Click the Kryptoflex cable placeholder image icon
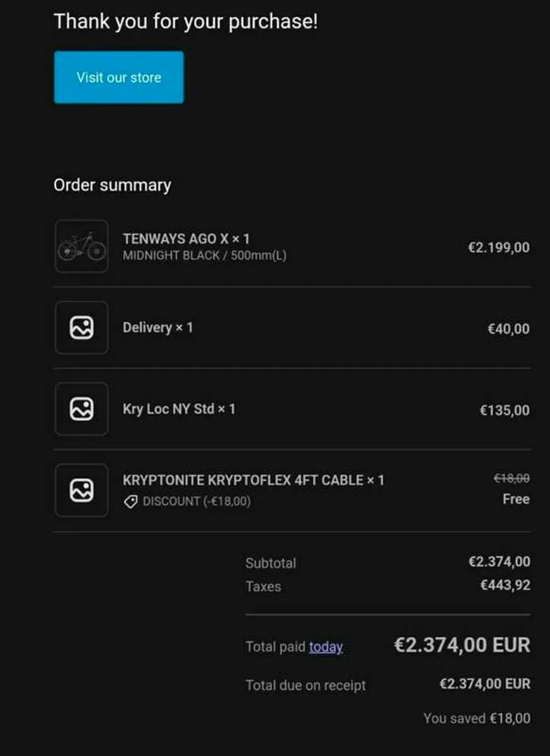This screenshot has width=550, height=756. [81, 490]
